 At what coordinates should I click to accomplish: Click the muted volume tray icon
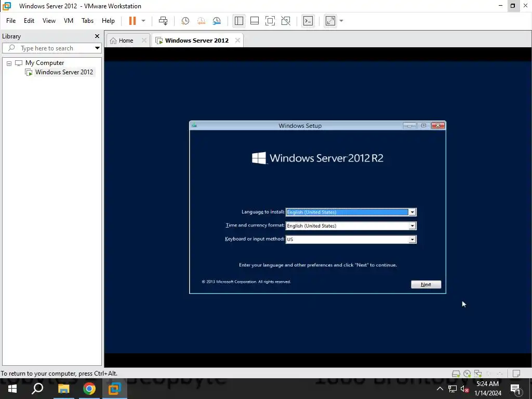coord(465,389)
